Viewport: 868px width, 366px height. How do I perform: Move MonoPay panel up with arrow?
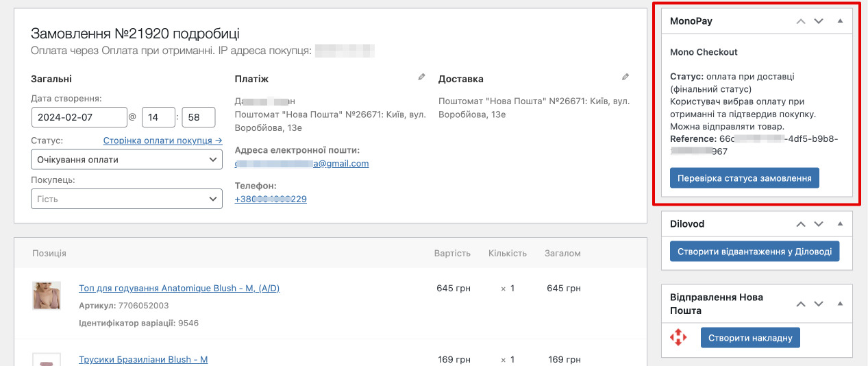pos(801,21)
